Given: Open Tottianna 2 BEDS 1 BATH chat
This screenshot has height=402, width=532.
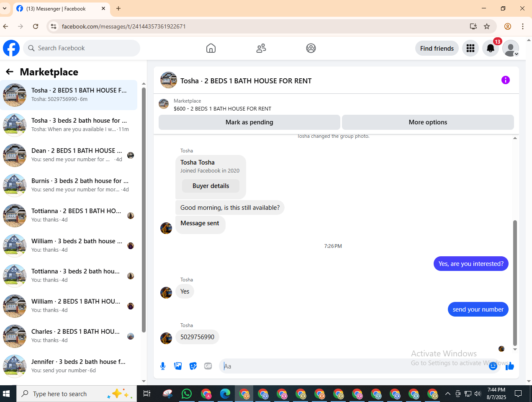Looking at the screenshot, I should [x=69, y=216].
